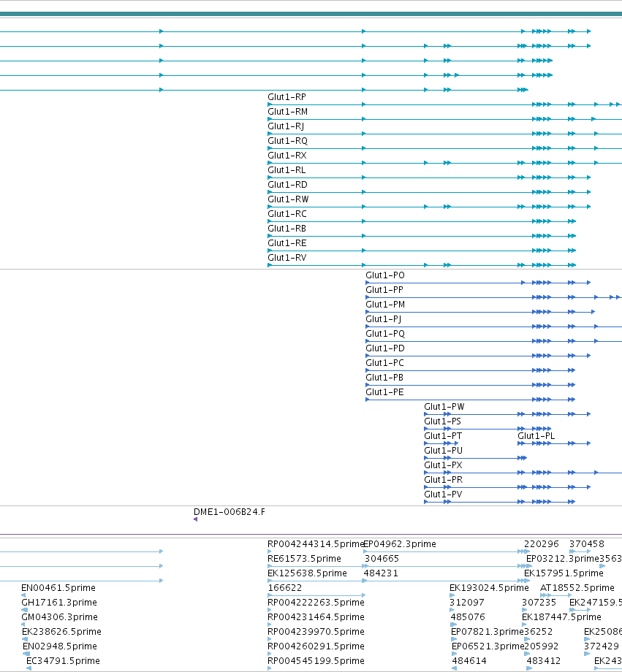The image size is (622, 672).
Task: Click the GH17161.3prime EST label
Action: pos(59,602)
